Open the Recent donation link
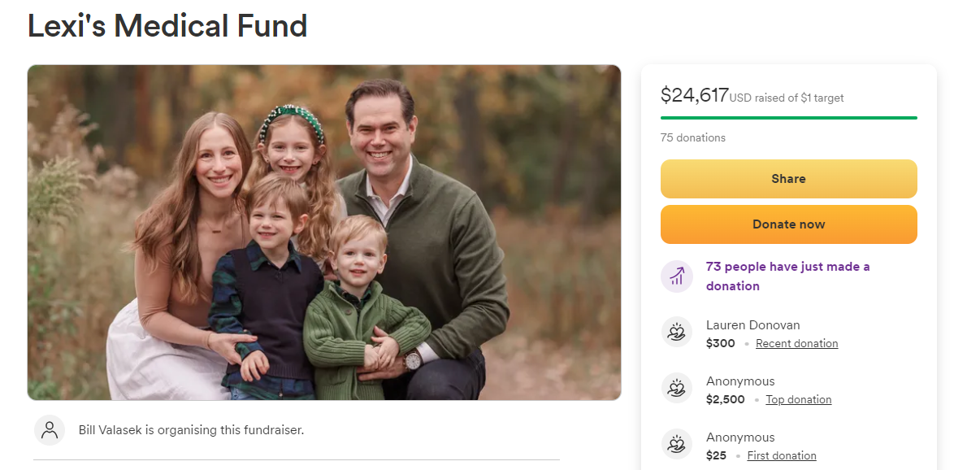Viewport: 980px width, 470px height. tap(796, 344)
